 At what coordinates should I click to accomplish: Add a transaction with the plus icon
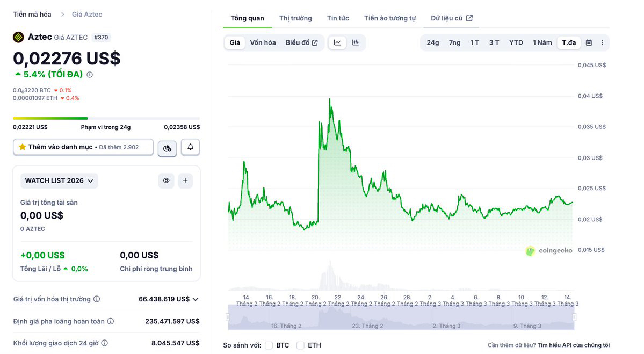pyautogui.click(x=185, y=180)
